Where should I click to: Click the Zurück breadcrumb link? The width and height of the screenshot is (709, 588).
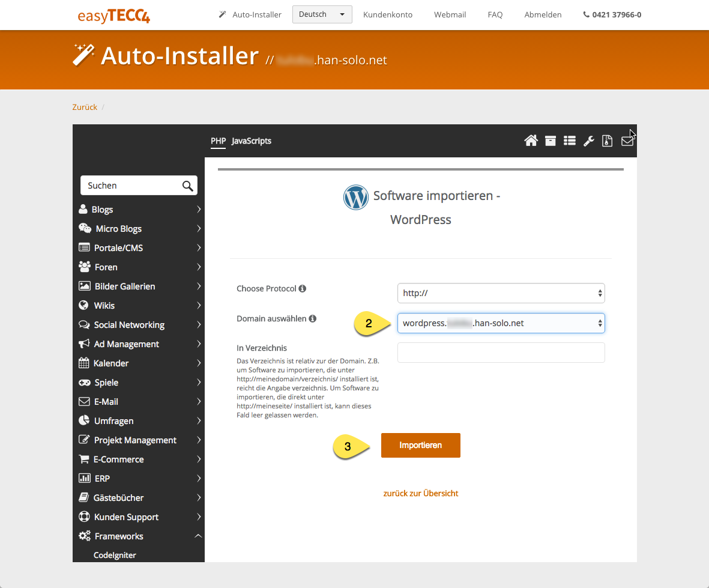coord(85,107)
